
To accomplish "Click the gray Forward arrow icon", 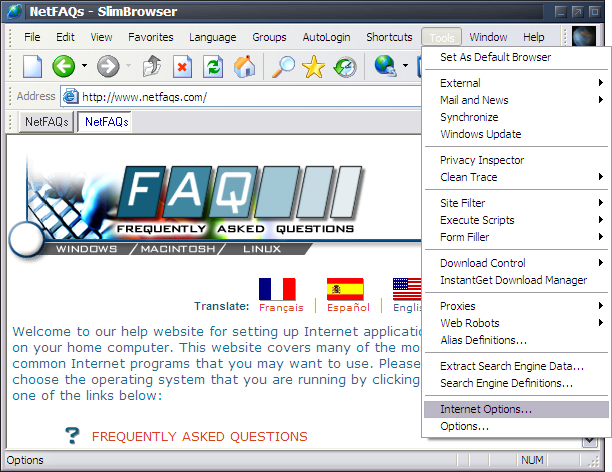I will pos(108,66).
